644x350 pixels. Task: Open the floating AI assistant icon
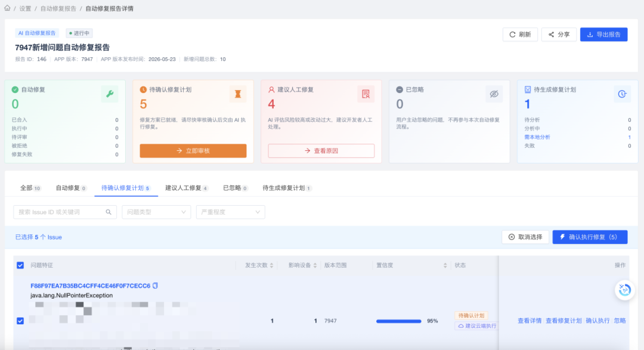pos(625,290)
